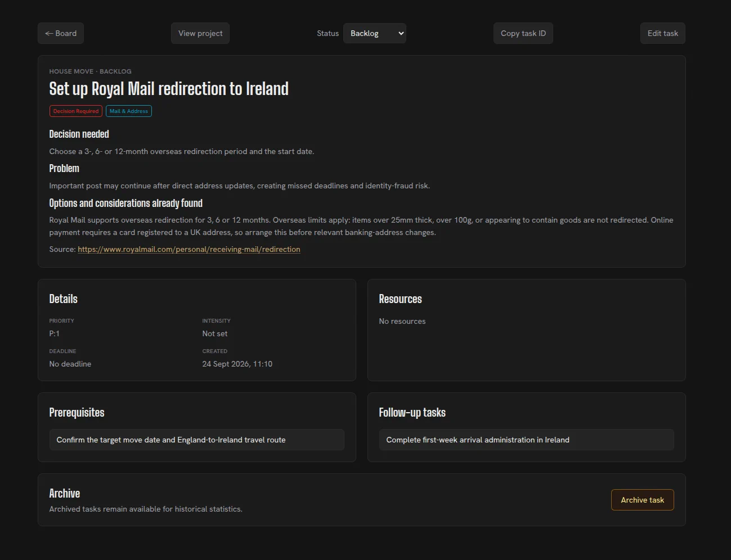Click the Follow-up tasks heading
The width and height of the screenshot is (731, 560).
point(412,413)
